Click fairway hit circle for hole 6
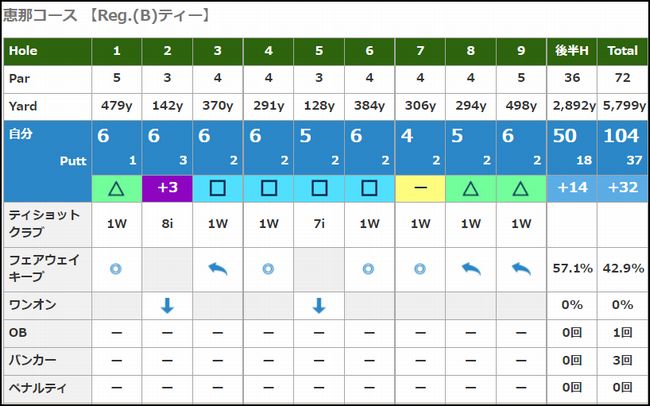This screenshot has height=406, width=650. tap(369, 269)
